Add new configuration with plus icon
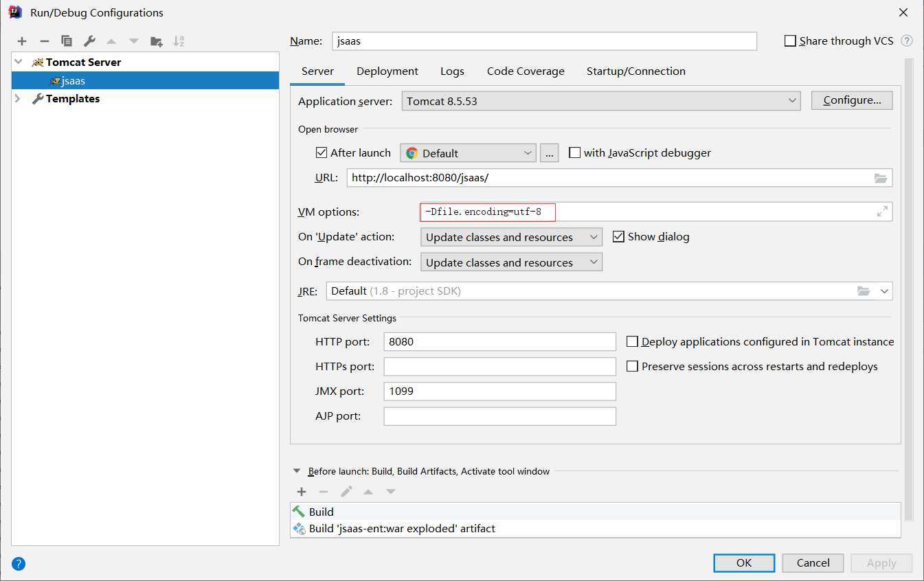 pos(22,41)
